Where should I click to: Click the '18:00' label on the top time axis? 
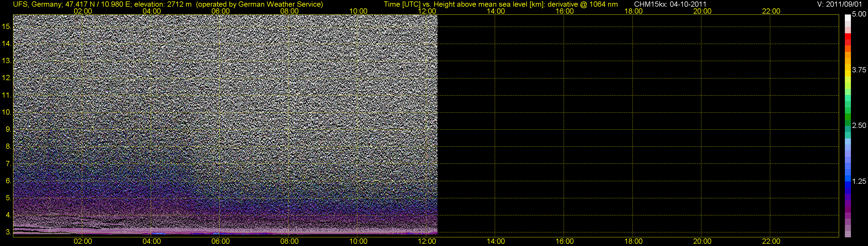click(x=633, y=11)
